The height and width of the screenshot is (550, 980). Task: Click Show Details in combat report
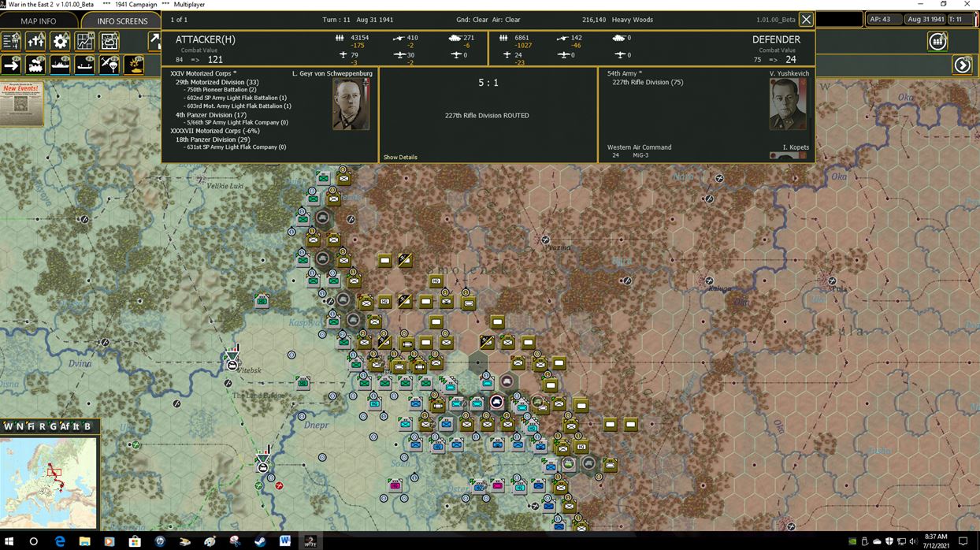tap(400, 158)
